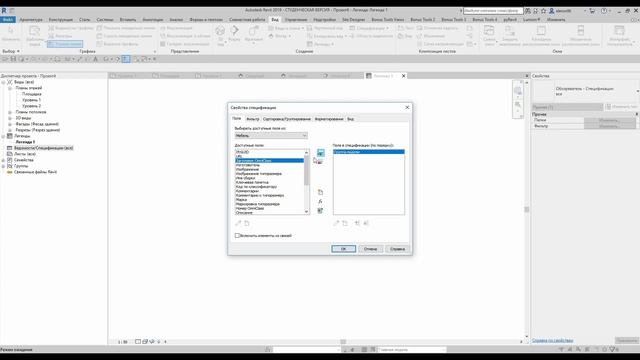Select Уровень 1 in project browser
This screenshot has width=640, height=360.
[31, 100]
